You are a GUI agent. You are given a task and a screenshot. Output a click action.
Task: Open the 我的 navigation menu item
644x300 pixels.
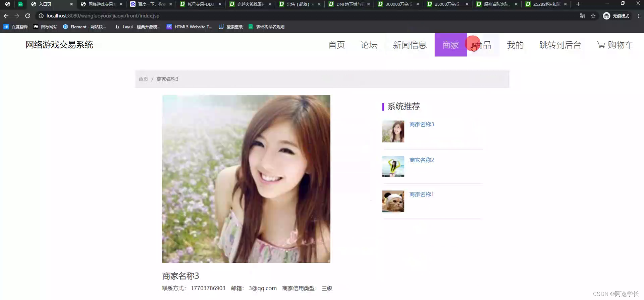[515, 45]
